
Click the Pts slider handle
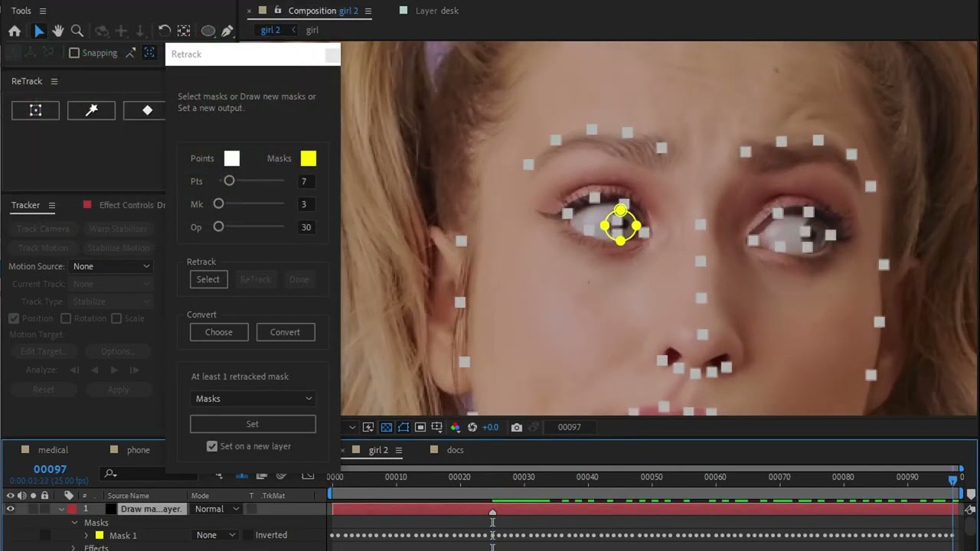pyautogui.click(x=229, y=181)
